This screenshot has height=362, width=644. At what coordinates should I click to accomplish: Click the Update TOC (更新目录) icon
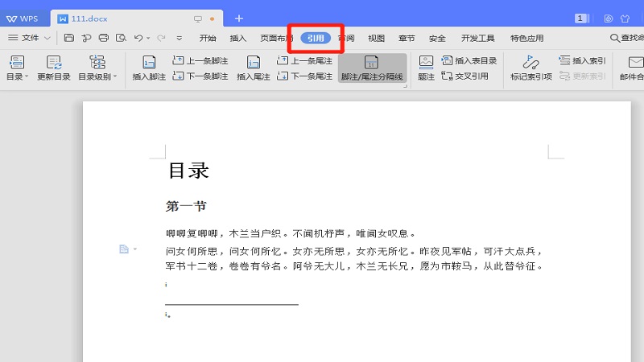tap(54, 63)
